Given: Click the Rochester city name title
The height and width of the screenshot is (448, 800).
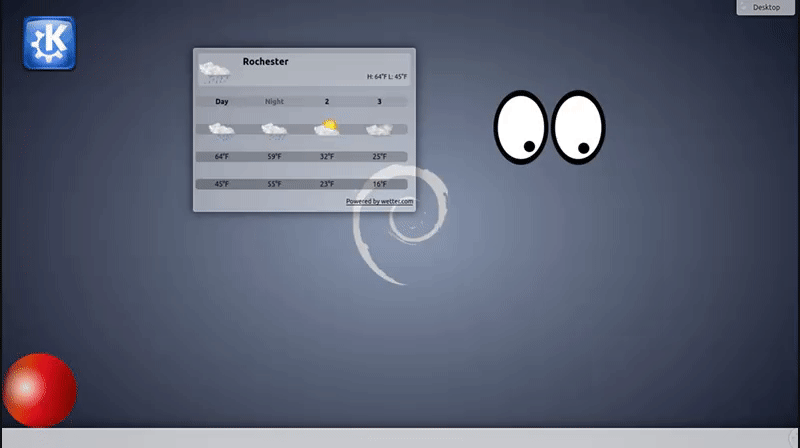Looking at the screenshot, I should coord(265,62).
